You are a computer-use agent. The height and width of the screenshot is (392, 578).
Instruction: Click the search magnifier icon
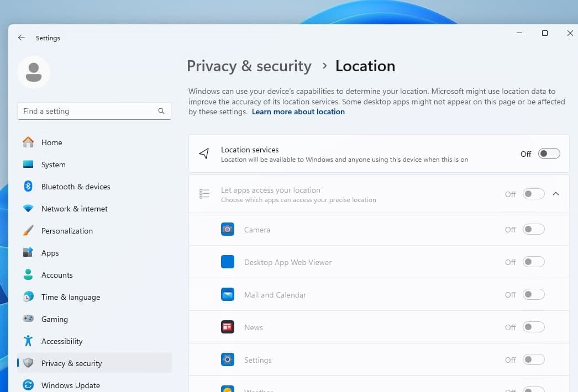point(161,111)
